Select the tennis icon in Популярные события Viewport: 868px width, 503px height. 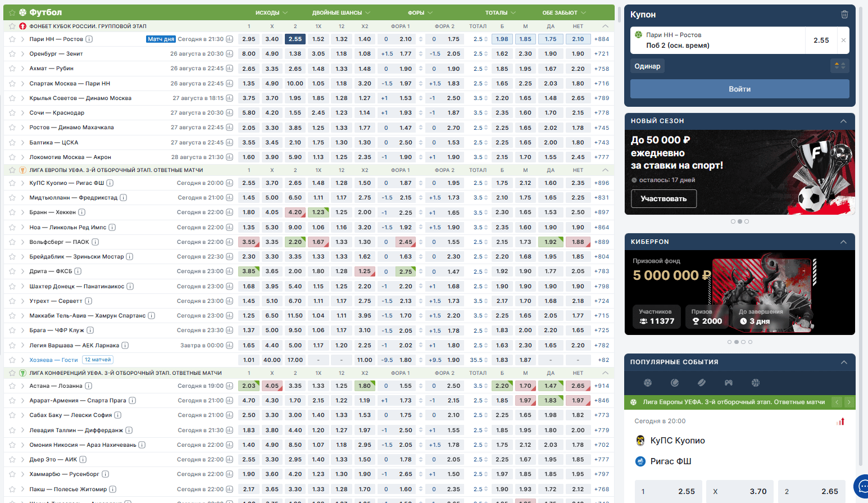675,383
